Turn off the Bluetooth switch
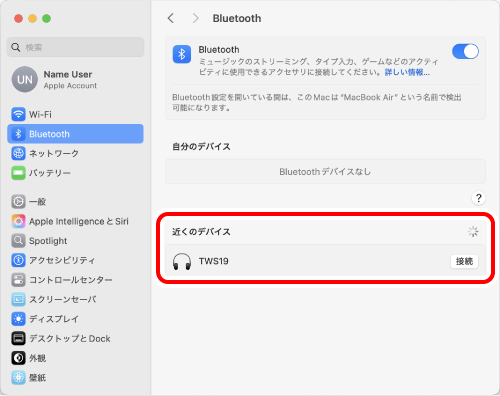The height and width of the screenshot is (396, 500). click(465, 52)
